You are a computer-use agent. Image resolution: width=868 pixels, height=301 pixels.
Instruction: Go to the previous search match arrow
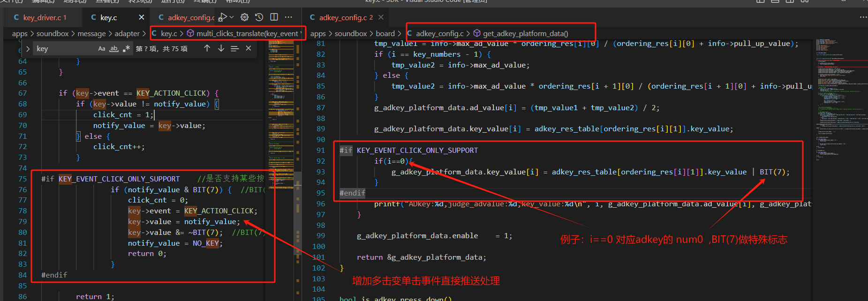point(207,48)
